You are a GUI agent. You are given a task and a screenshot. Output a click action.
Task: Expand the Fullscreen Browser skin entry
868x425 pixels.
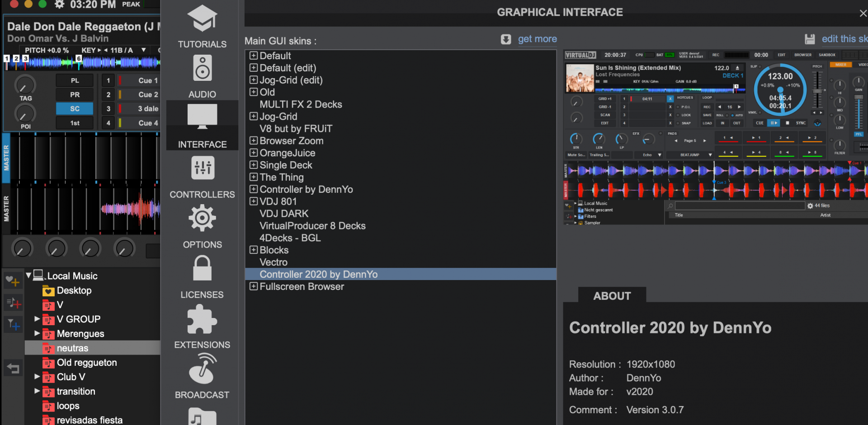pos(254,286)
